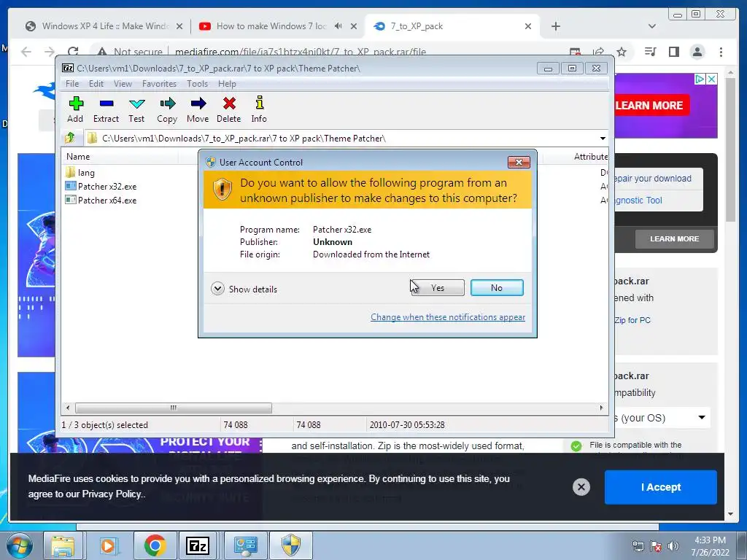Click the Not secure warning icon
747x560 pixels.
tap(101, 52)
